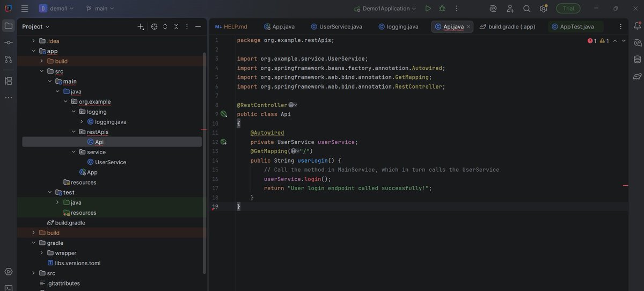Click Spring bean gutter icon on line 9
The width and height of the screenshot is (644, 291).
point(224,114)
